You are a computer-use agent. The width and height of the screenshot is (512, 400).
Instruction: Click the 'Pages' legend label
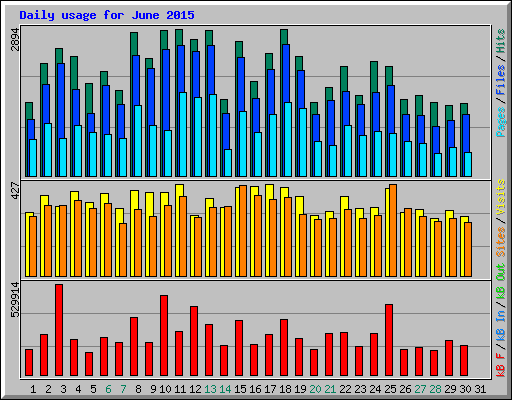501,122
